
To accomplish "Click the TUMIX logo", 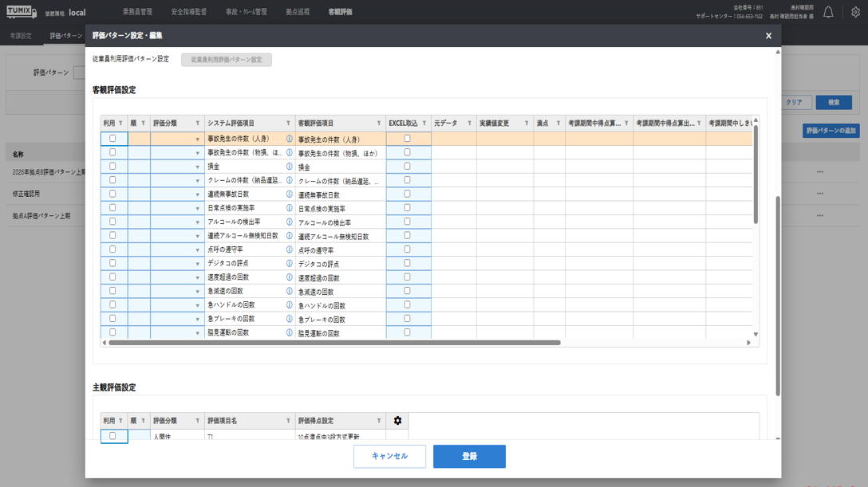I will (x=22, y=12).
